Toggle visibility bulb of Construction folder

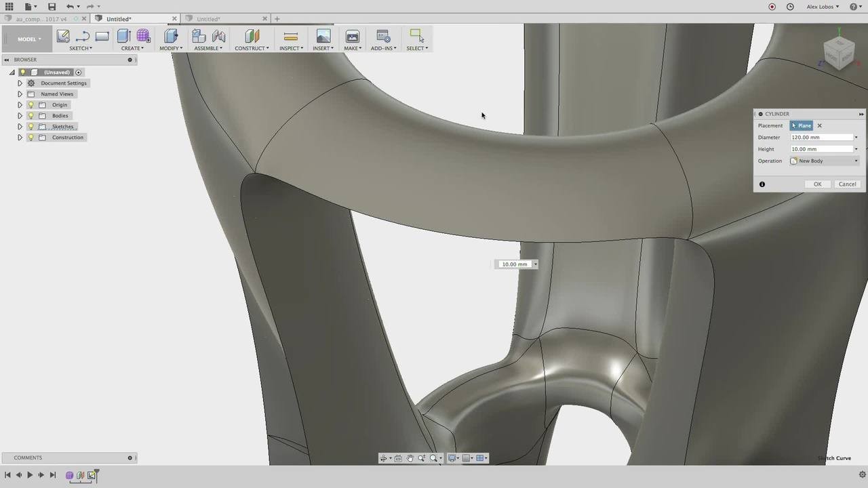[31, 138]
